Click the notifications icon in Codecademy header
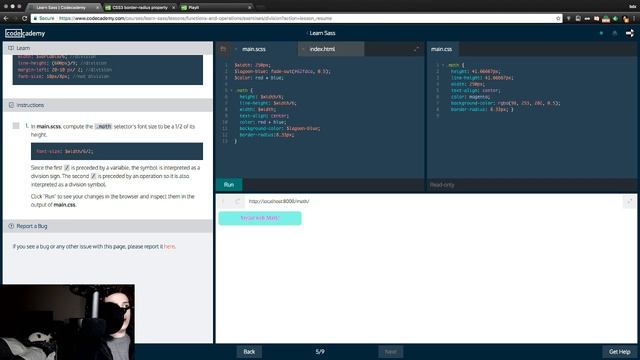The image size is (640, 360). (x=615, y=33)
